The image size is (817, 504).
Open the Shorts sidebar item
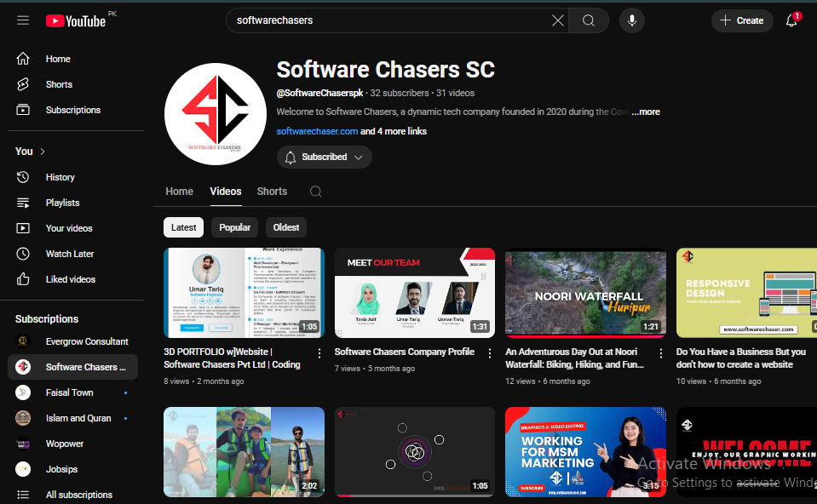(59, 84)
